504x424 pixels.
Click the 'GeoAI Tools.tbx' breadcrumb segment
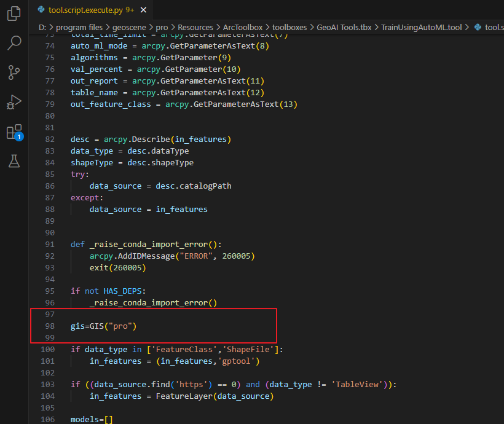tap(344, 27)
